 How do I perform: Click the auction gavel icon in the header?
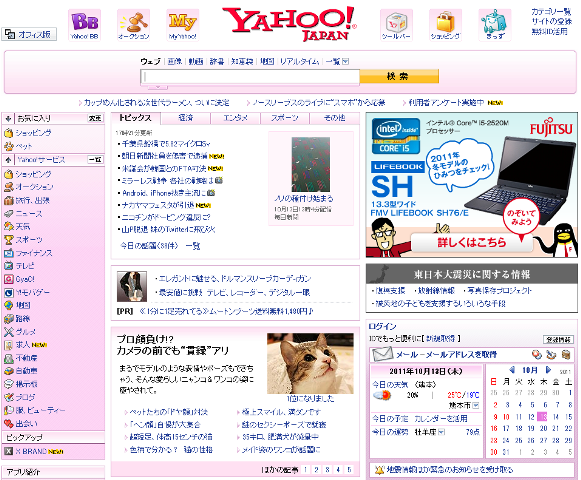133,25
